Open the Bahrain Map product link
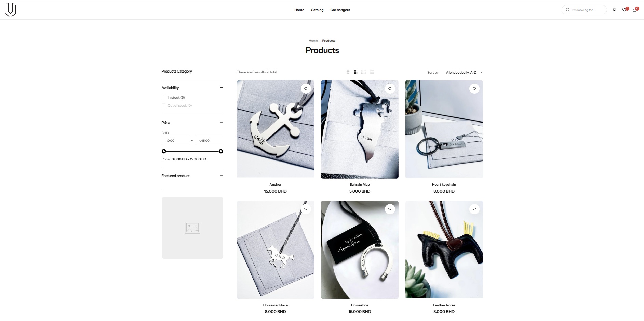 pos(360,185)
